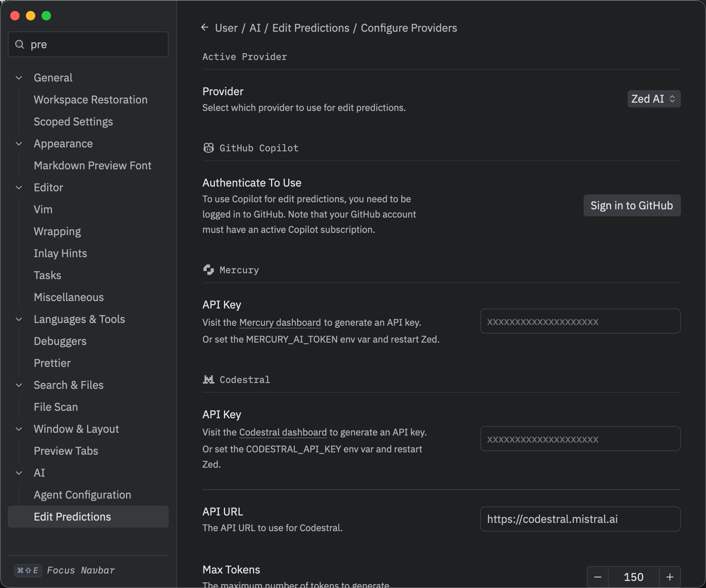The width and height of the screenshot is (706, 588).
Task: Click Sign in to GitHub button
Action: 632,205
